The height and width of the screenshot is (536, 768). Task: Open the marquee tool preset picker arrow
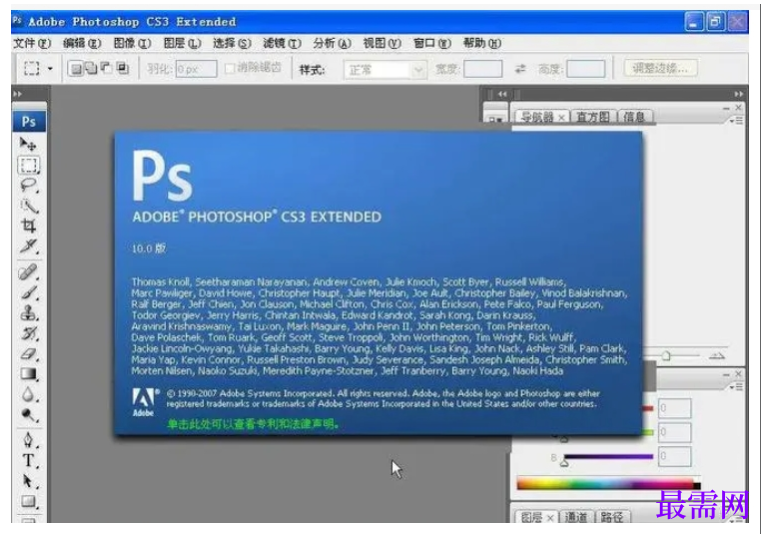[x=50, y=69]
